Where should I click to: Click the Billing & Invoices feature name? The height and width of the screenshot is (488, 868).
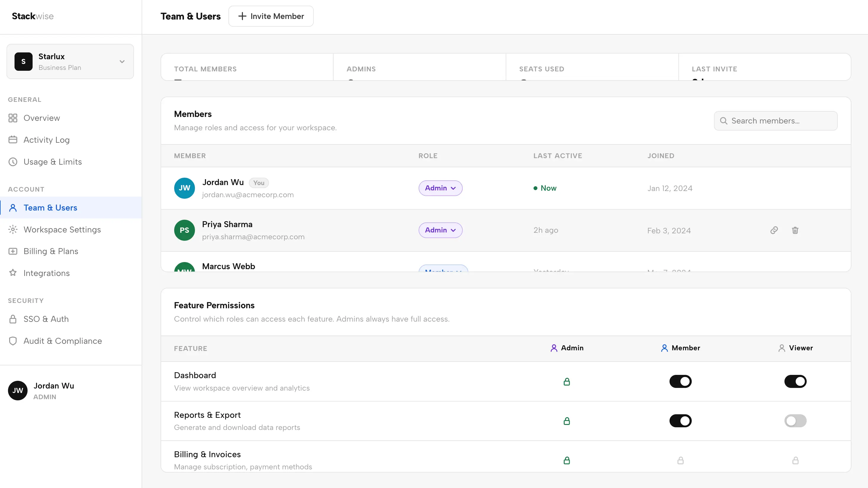pos(207,454)
